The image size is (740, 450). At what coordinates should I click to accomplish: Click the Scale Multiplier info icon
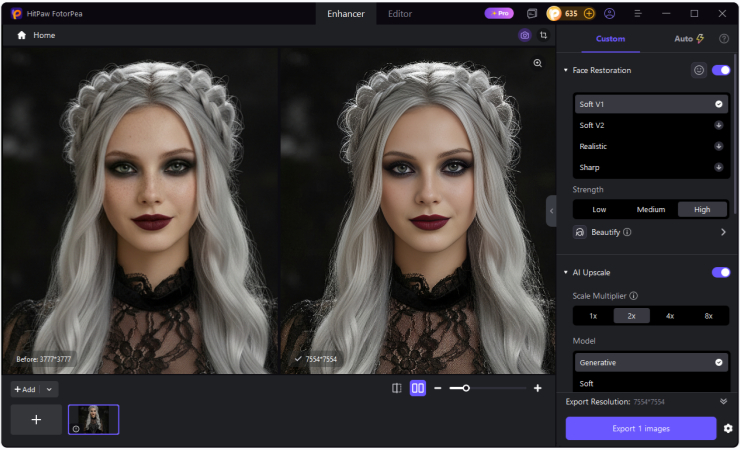click(x=634, y=296)
